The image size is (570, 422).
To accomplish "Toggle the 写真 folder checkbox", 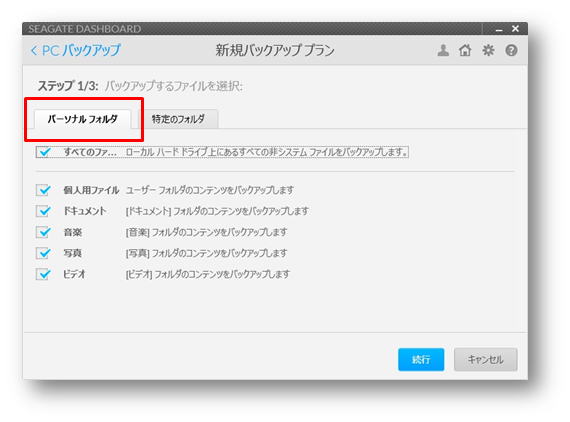I will point(43,253).
